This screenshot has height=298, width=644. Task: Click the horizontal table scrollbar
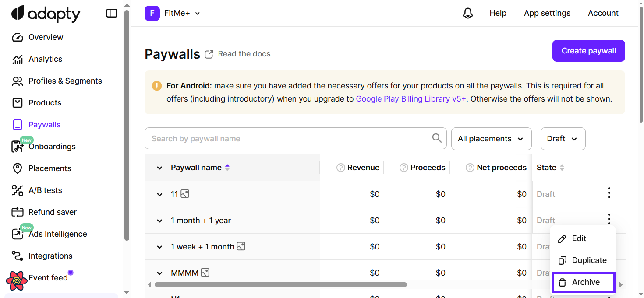click(x=280, y=284)
